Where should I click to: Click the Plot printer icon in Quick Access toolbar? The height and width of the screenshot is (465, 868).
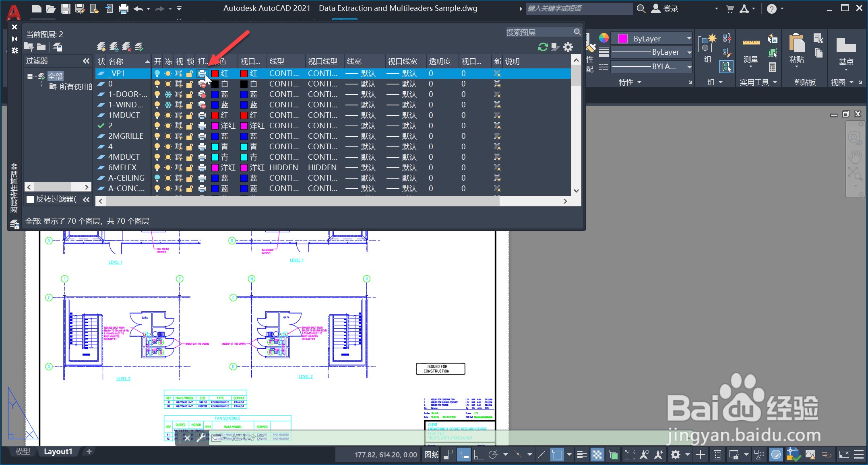pos(124,8)
